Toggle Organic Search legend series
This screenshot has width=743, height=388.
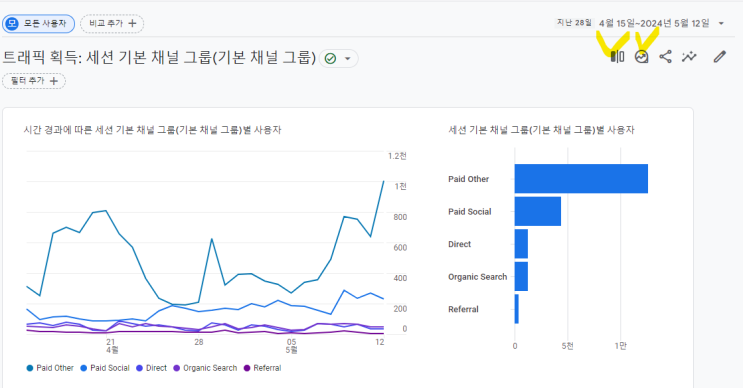(205, 368)
